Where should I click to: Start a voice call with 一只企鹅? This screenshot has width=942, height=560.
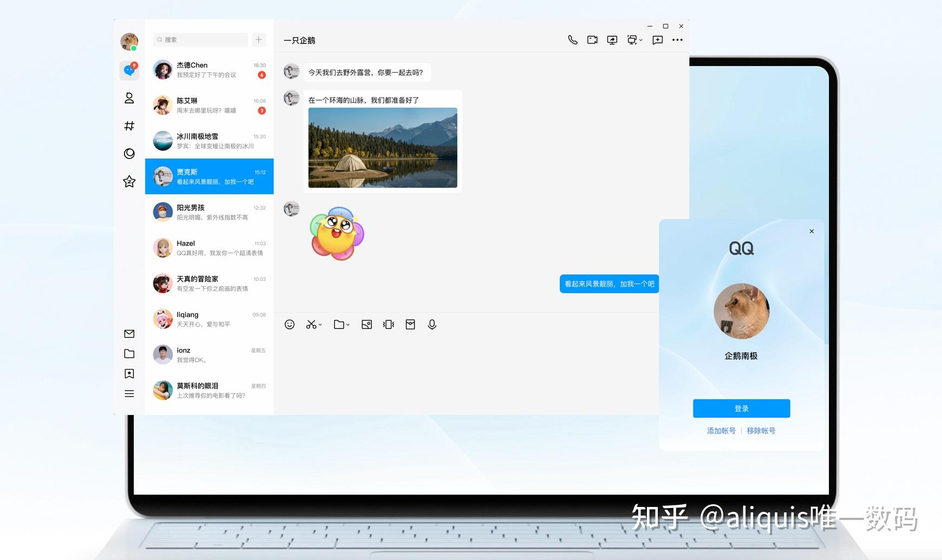(573, 40)
